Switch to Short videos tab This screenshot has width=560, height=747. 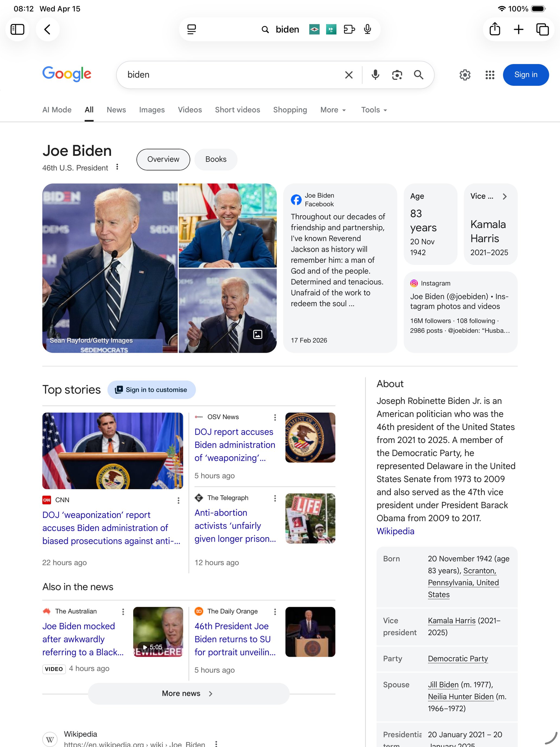[x=237, y=110]
